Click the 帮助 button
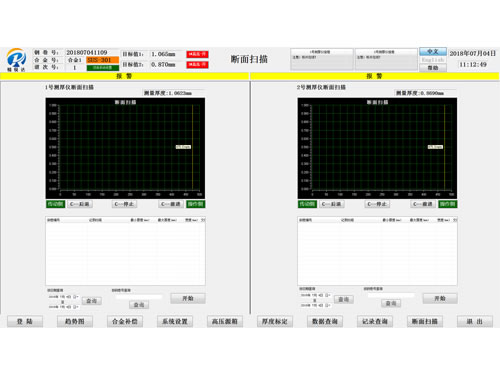This screenshot has width=500, height=375. tap(433, 68)
